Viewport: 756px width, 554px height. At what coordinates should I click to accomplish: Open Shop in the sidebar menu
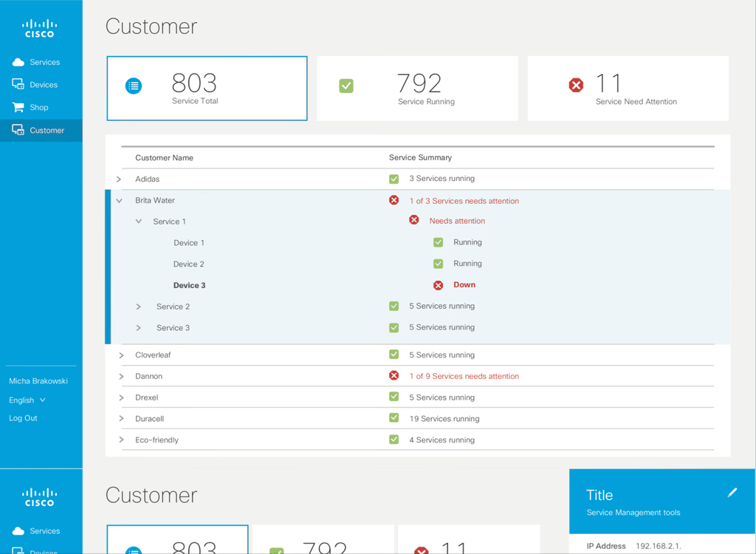[x=39, y=108]
